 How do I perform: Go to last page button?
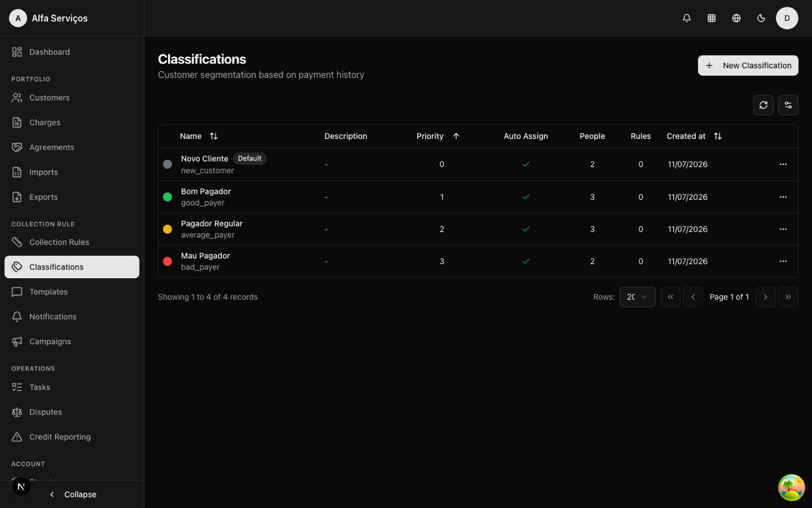[788, 297]
